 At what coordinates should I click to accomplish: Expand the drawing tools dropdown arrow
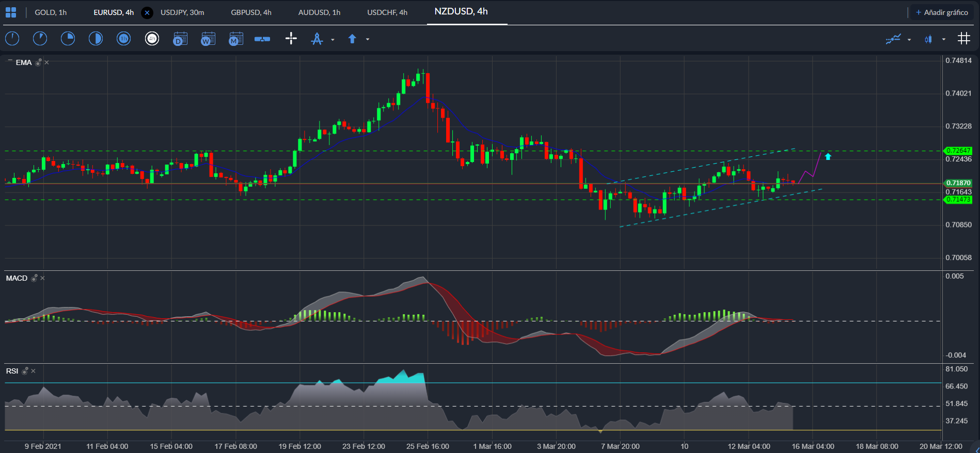pos(333,39)
